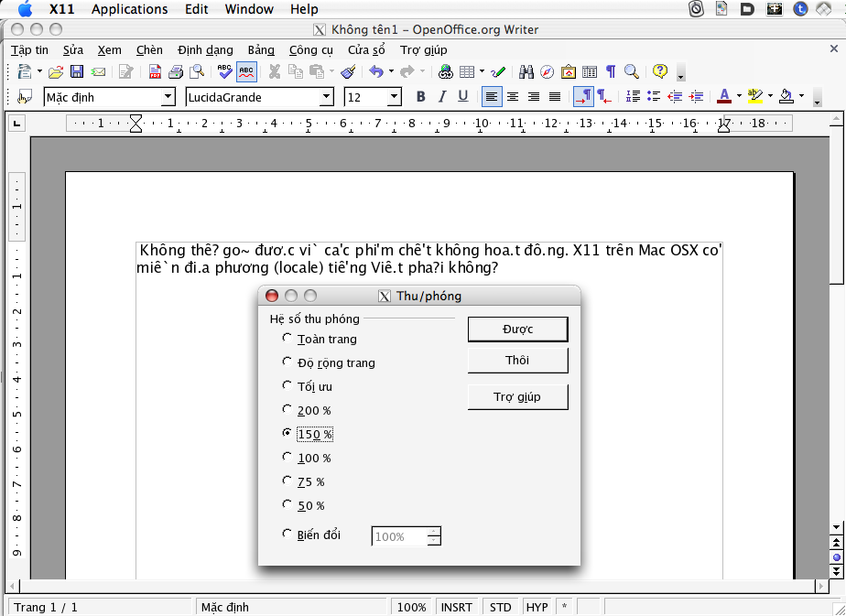846x616 pixels.
Task: Open Page Preview icon
Action: [196, 71]
